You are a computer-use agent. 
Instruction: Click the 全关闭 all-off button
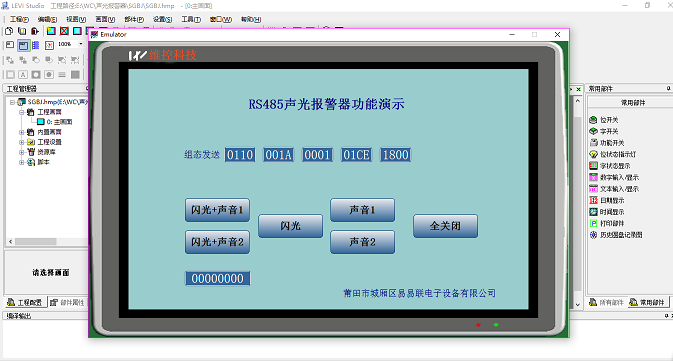tap(445, 226)
